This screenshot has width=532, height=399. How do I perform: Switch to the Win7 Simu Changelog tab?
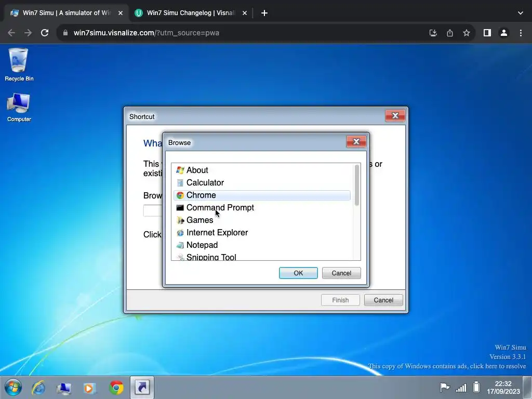coord(191,13)
